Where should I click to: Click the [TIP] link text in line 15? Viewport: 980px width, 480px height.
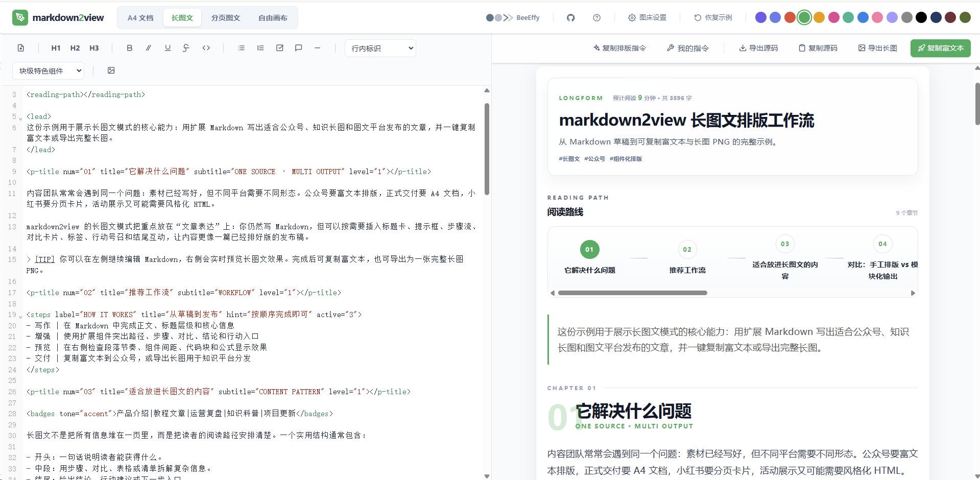(45, 259)
